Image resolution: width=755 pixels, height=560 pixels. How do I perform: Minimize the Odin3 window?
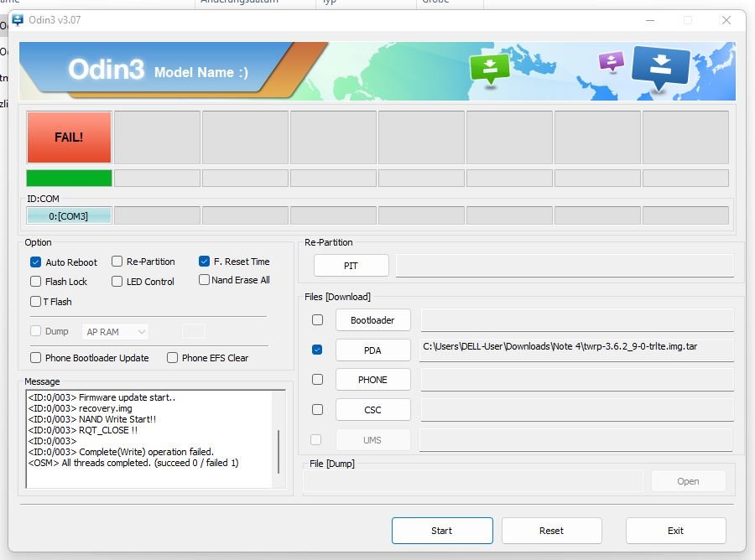[x=650, y=20]
